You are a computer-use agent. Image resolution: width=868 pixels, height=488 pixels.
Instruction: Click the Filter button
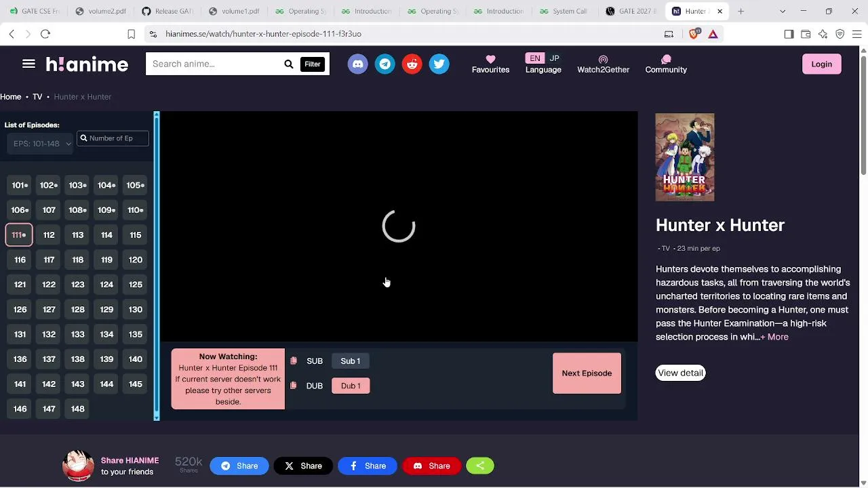point(312,64)
